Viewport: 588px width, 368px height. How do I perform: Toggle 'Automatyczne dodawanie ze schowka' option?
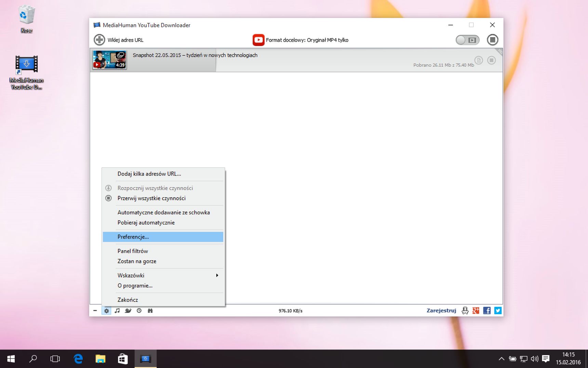[x=163, y=213]
